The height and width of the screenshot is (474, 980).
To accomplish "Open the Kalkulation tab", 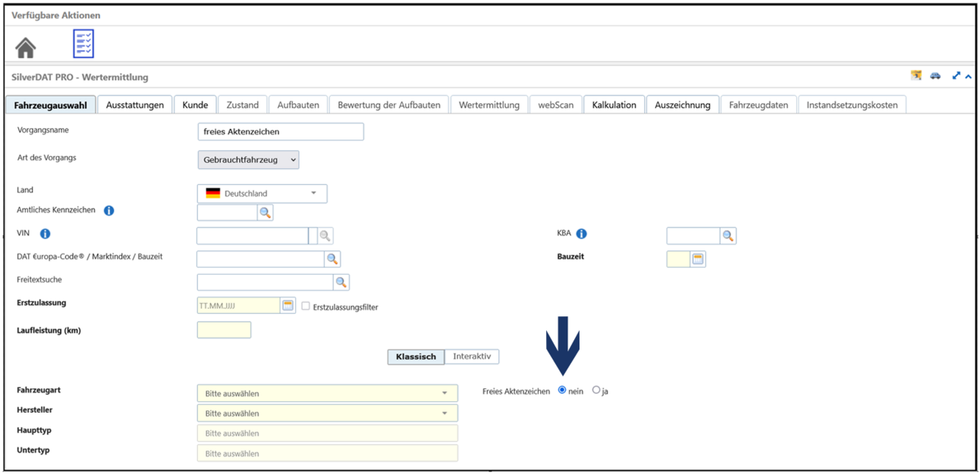I will [x=614, y=105].
